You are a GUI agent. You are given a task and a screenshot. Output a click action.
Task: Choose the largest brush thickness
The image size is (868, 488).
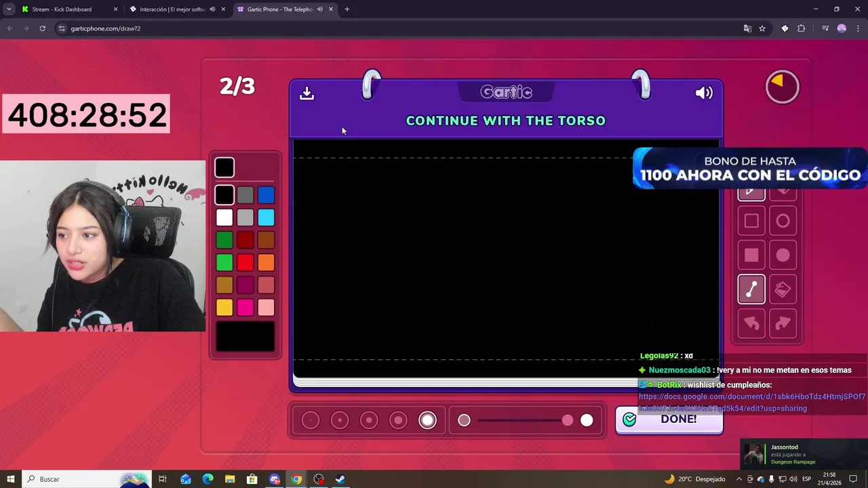click(x=428, y=420)
